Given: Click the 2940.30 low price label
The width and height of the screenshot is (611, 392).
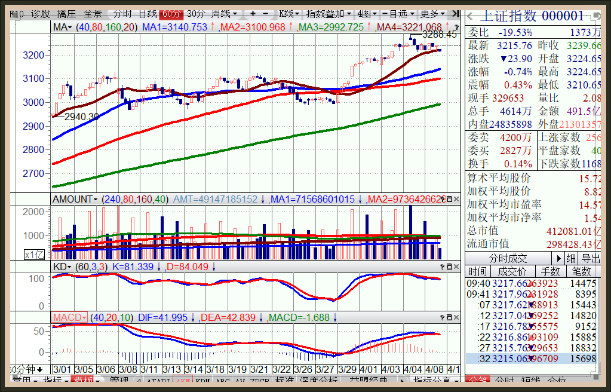Looking at the screenshot, I should pyautogui.click(x=81, y=116).
